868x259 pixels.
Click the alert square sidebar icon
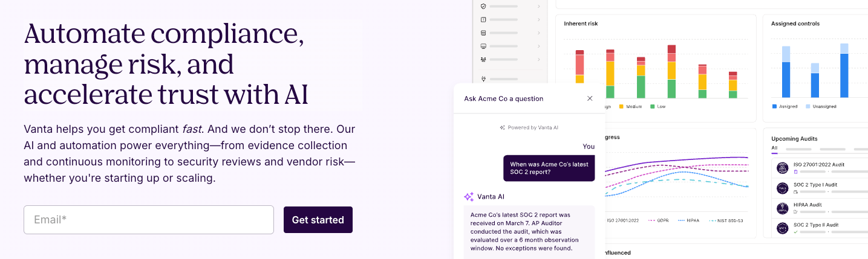[x=483, y=19]
